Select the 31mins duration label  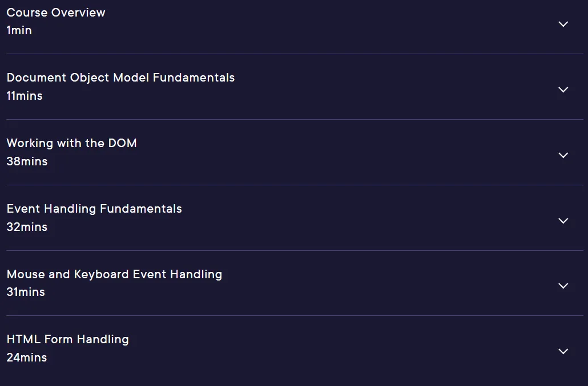point(26,292)
